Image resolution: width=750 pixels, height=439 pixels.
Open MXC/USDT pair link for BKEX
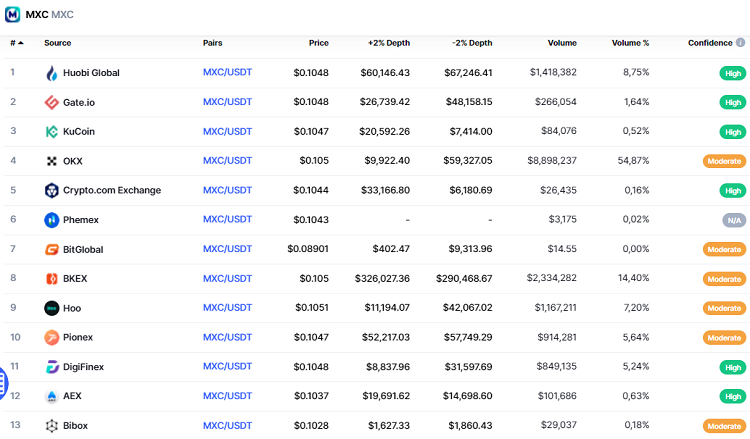click(227, 278)
